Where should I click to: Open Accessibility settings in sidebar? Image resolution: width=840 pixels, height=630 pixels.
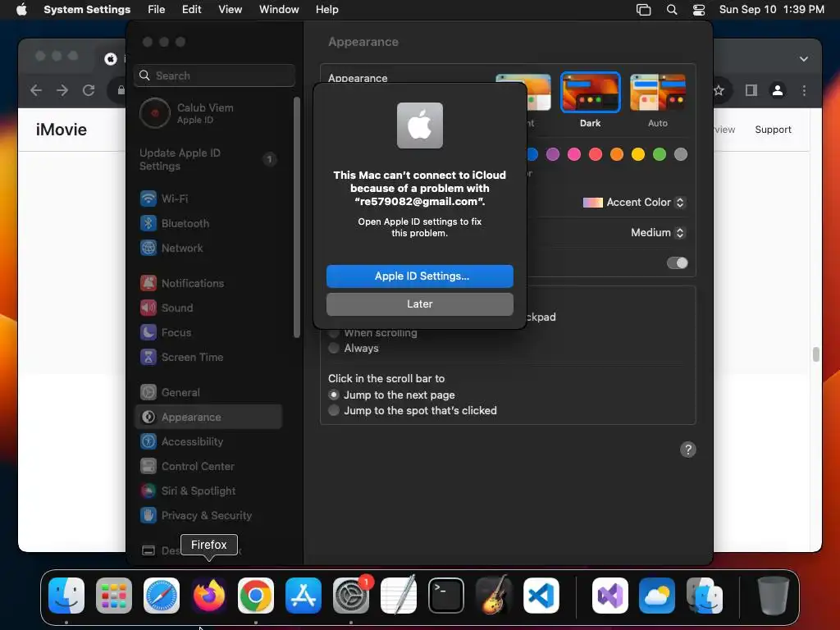208,442
